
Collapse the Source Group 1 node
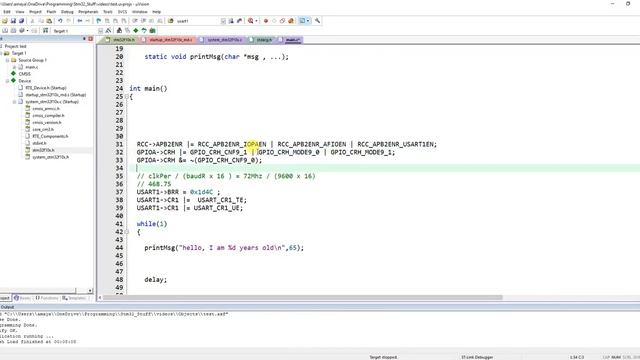point(7,60)
